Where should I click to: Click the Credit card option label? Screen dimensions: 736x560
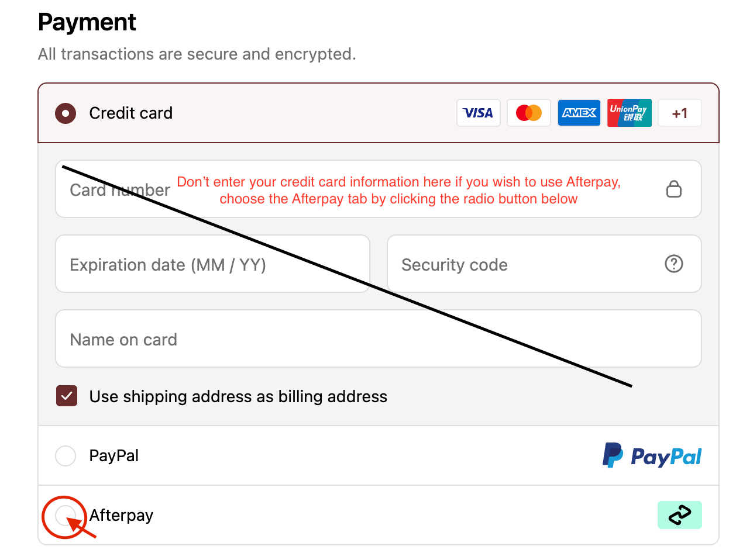click(131, 113)
